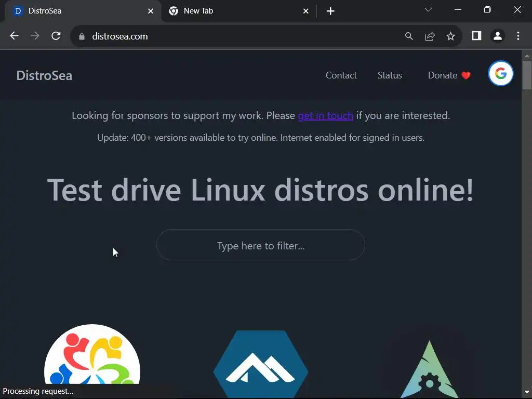532x399 pixels.
Task: Follow the 'get in touch' link
Action: (325, 116)
